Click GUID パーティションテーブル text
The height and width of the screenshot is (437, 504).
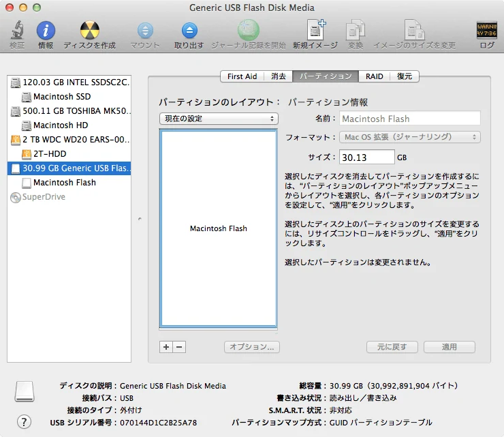coord(381,423)
